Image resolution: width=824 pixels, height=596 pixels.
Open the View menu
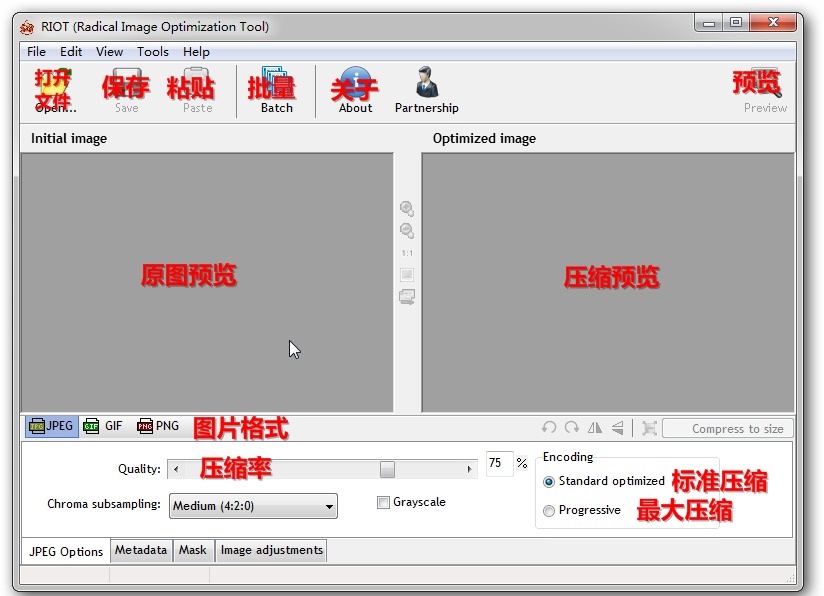tap(109, 52)
